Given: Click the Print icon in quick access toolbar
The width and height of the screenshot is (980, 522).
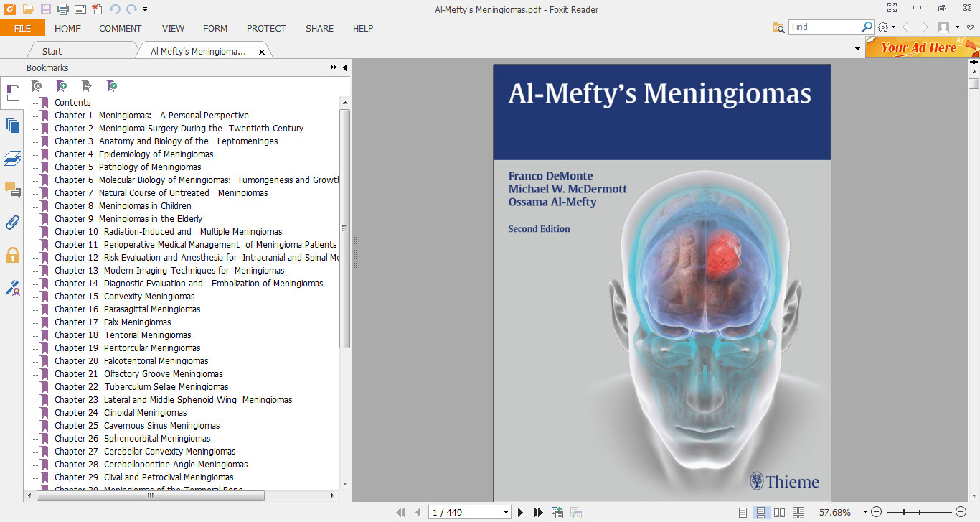Looking at the screenshot, I should [62, 8].
